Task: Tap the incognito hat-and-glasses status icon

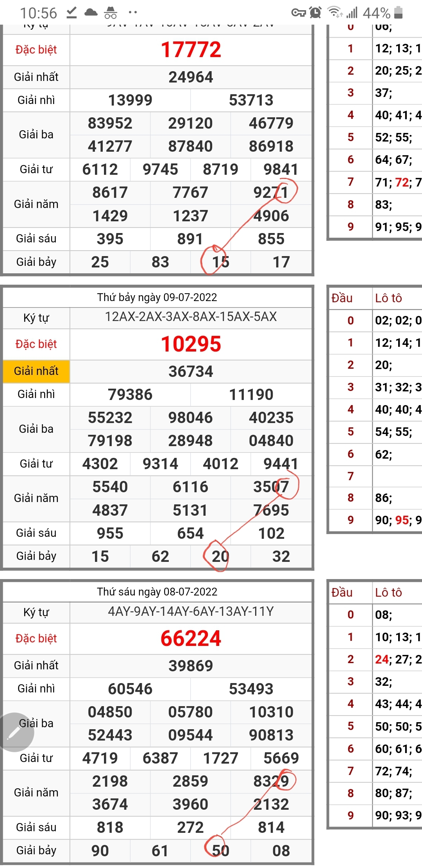Action: click(x=111, y=13)
